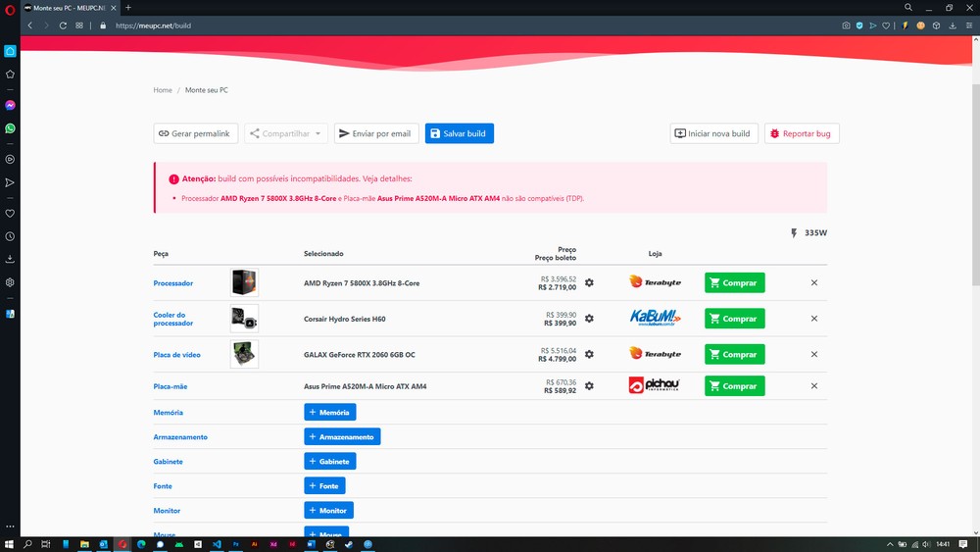Click the Gerar permalink button
This screenshot has height=552, width=980.
point(196,133)
